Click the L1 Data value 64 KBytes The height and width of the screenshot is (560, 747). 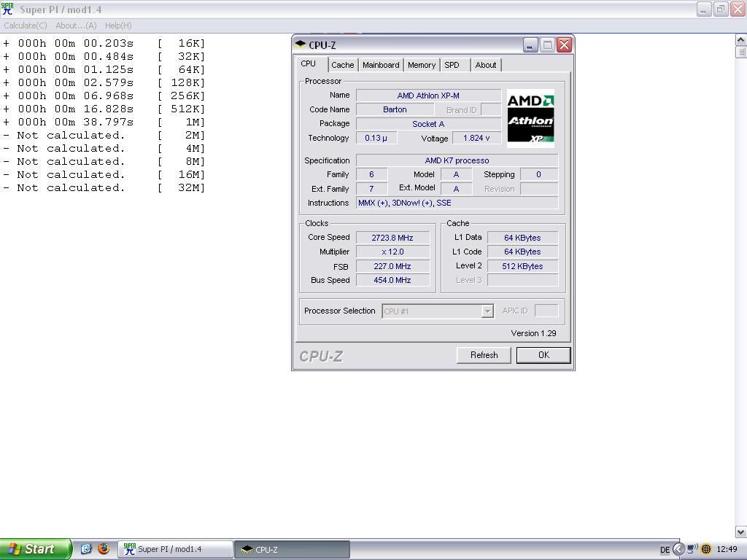522,238
